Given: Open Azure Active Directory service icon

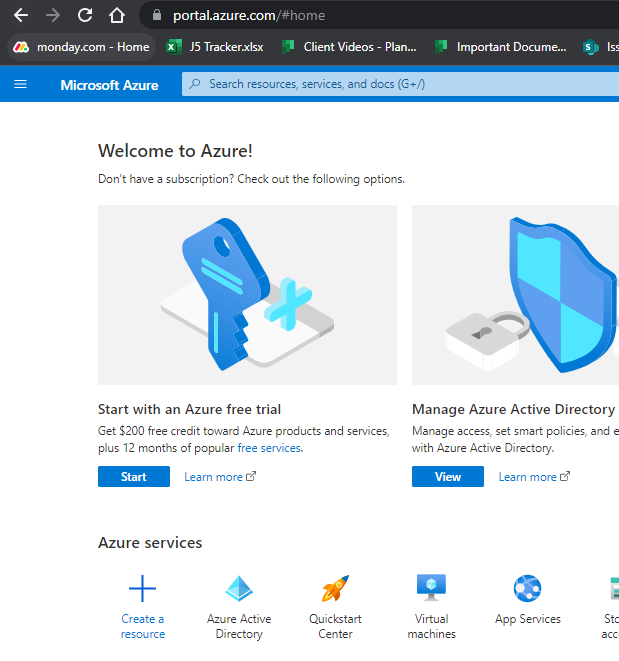Looking at the screenshot, I should (239, 588).
